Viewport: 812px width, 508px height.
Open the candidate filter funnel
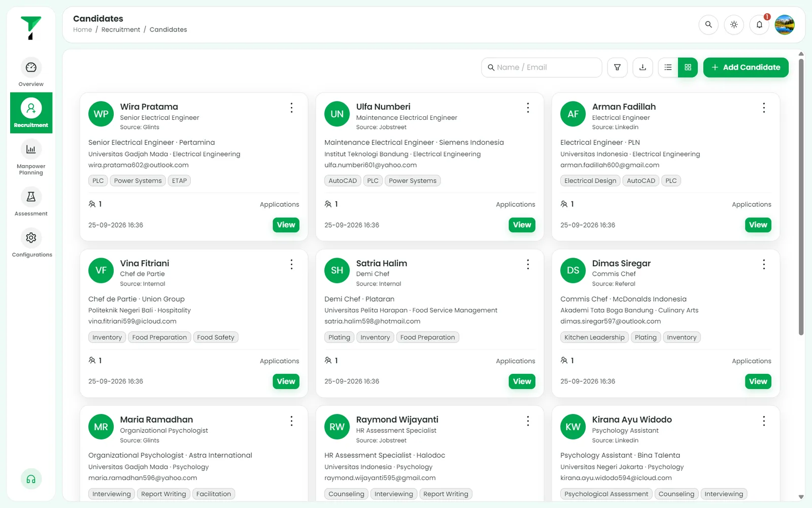617,67
